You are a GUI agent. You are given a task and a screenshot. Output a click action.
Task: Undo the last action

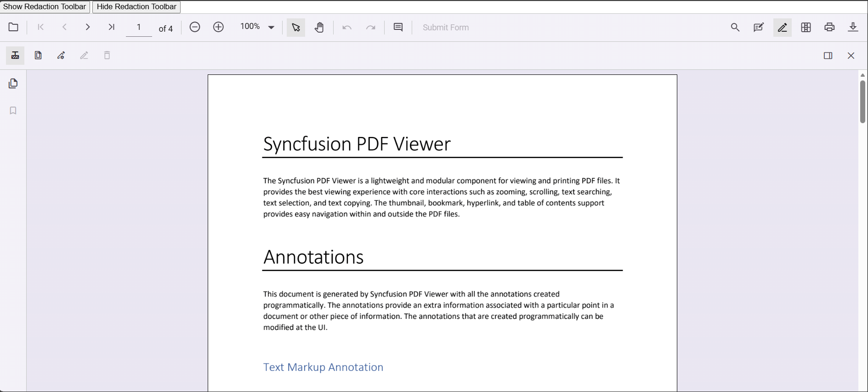(347, 28)
